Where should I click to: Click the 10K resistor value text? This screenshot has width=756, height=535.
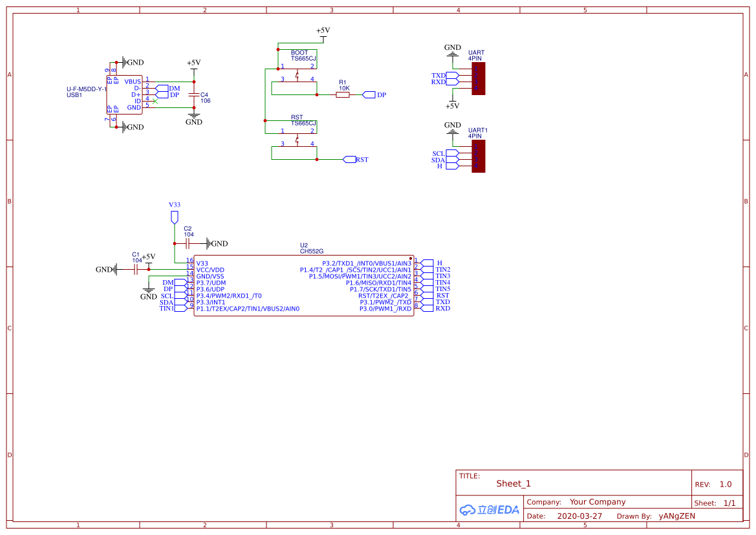(x=344, y=88)
